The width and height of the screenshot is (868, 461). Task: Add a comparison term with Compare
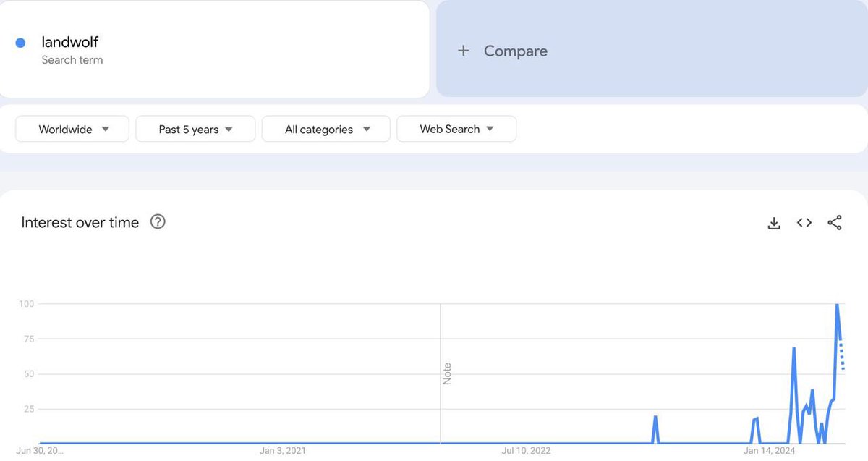tap(652, 49)
